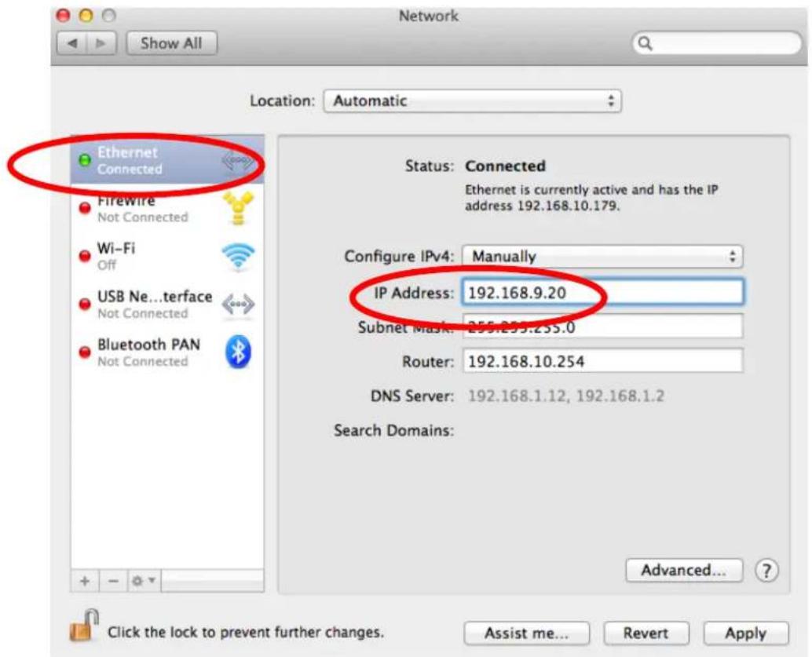Select the Ethernet connection in sidebar

(167, 160)
